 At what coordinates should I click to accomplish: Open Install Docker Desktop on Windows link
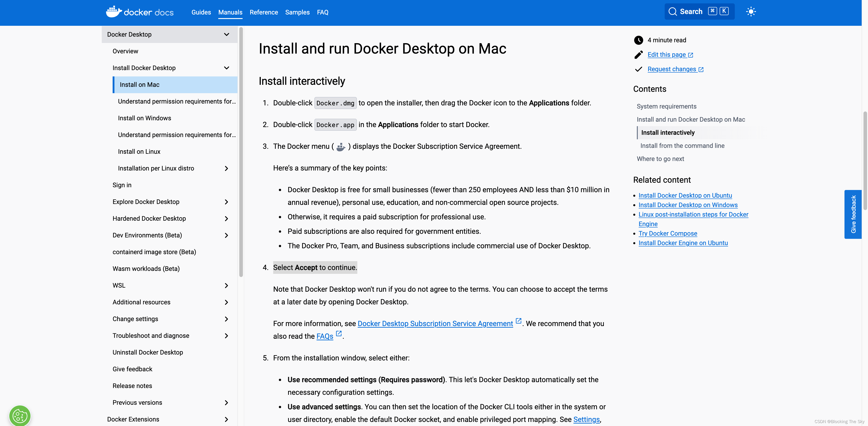tap(688, 205)
